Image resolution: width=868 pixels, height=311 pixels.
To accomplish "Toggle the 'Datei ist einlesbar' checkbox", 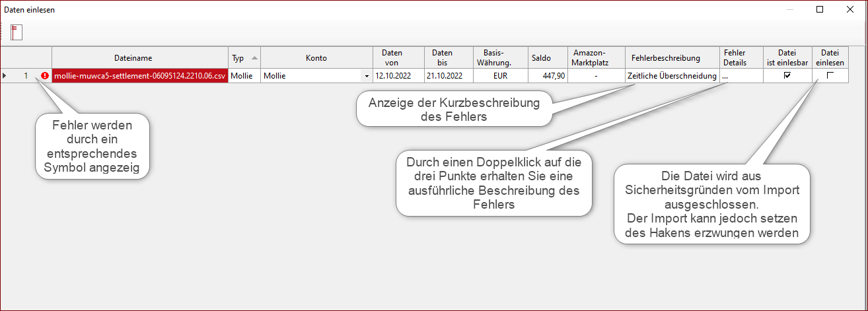I will (787, 76).
